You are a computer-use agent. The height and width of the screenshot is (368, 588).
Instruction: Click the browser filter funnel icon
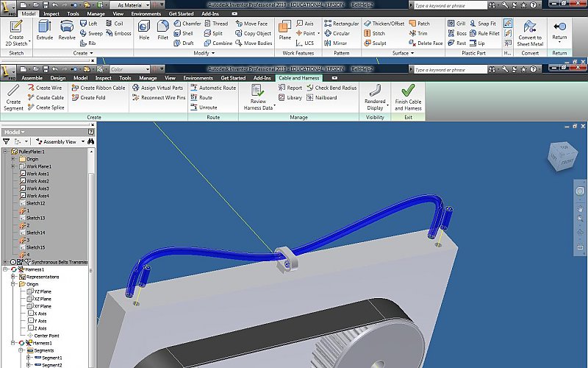click(x=7, y=141)
